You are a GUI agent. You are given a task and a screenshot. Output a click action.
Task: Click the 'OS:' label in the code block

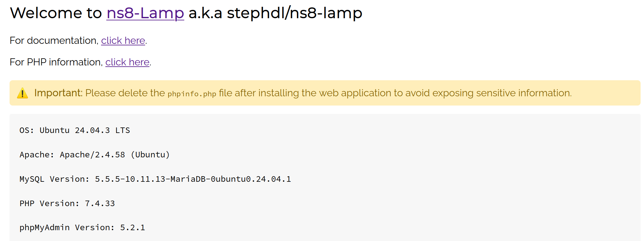click(x=26, y=130)
